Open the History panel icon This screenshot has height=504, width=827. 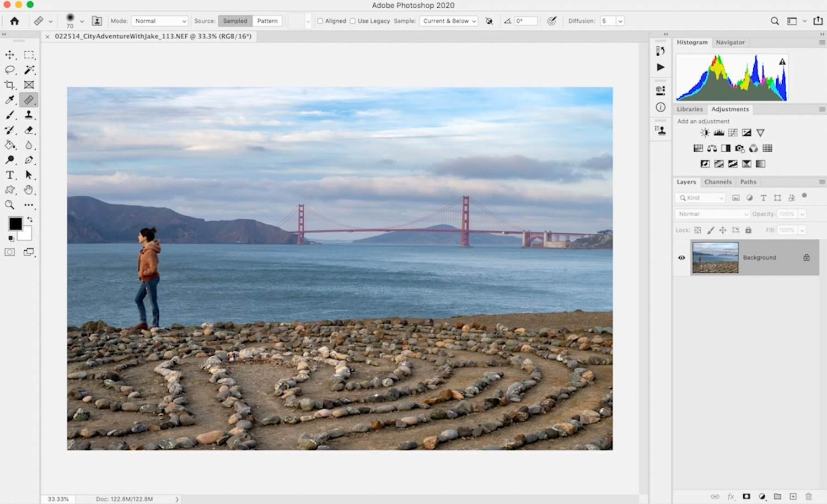(x=660, y=51)
